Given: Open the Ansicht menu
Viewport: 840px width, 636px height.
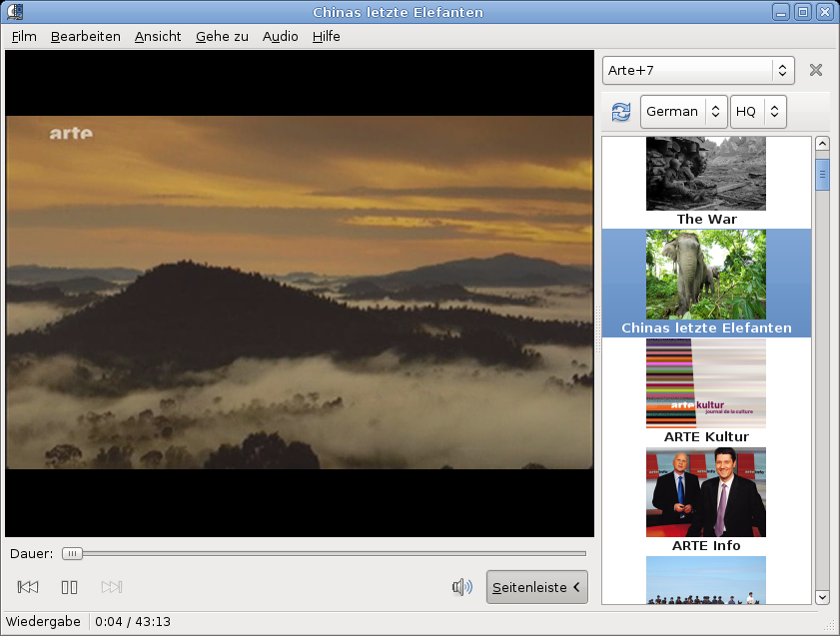Looking at the screenshot, I should click(158, 36).
